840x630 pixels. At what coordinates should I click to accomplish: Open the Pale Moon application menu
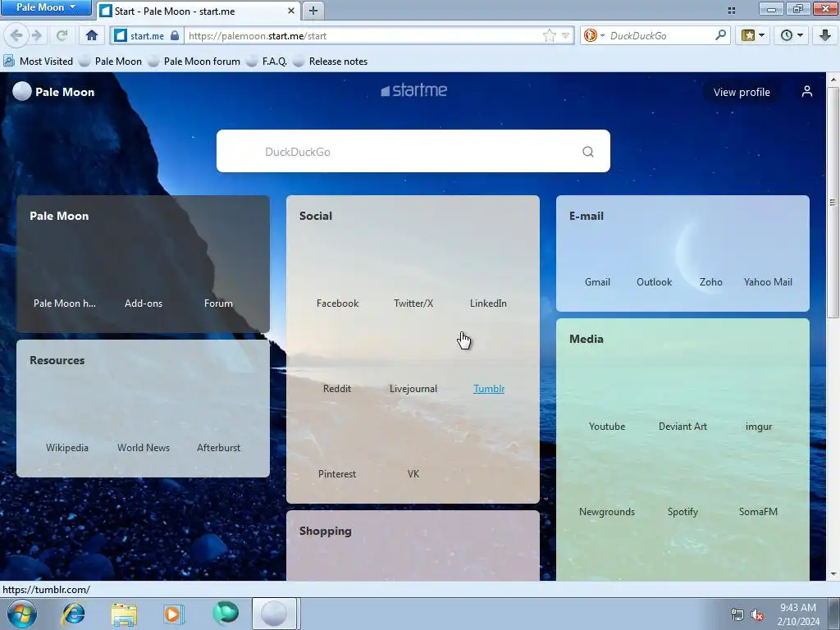point(46,7)
